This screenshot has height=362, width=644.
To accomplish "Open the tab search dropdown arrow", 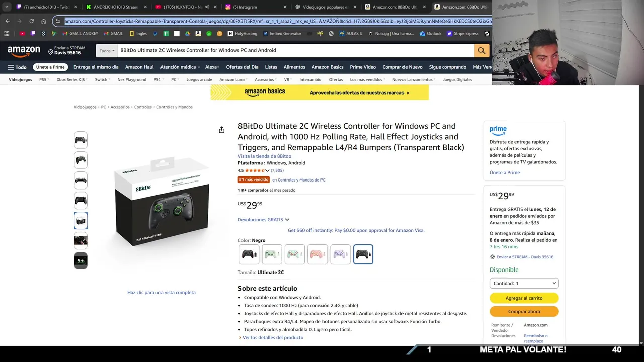I will pyautogui.click(x=7, y=7).
